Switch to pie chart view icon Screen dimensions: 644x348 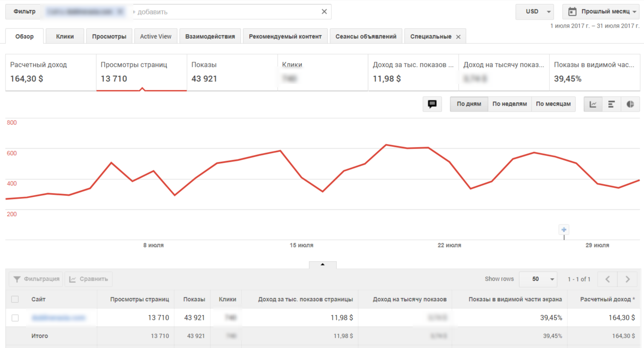tap(630, 104)
